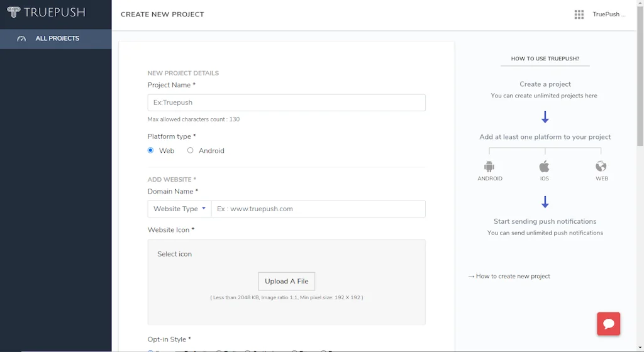Open the TruePush account menu
644x352 pixels.
(x=609, y=14)
